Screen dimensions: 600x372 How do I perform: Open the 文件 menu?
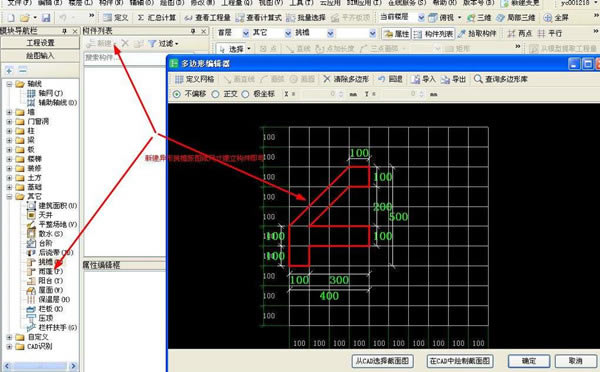pyautogui.click(x=19, y=3)
